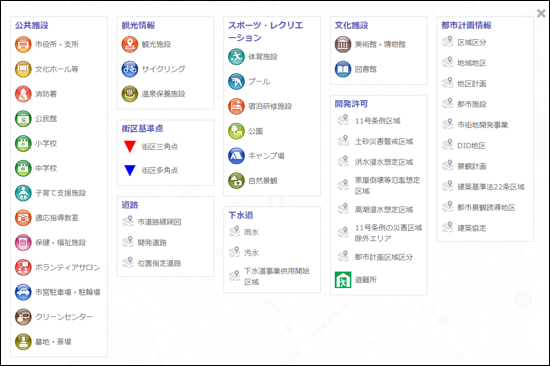Select the 市役所・支所 icon
Viewport: 550px width, 366px height.
tap(23, 45)
